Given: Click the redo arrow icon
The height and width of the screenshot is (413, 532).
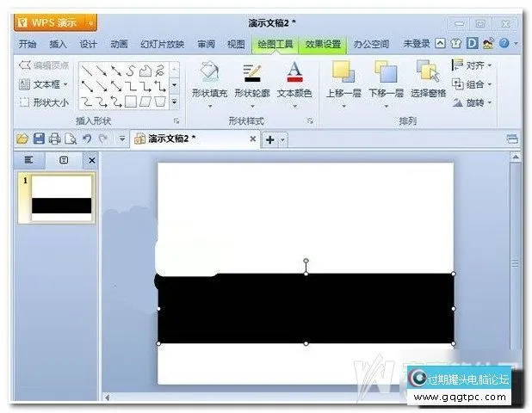Looking at the screenshot, I should click(103, 139).
